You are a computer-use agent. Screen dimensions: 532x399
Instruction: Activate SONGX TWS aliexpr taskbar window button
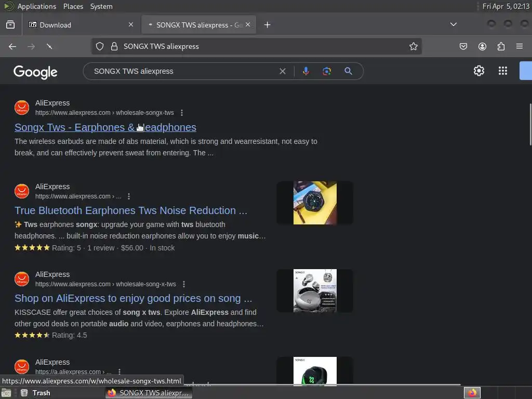(x=149, y=393)
